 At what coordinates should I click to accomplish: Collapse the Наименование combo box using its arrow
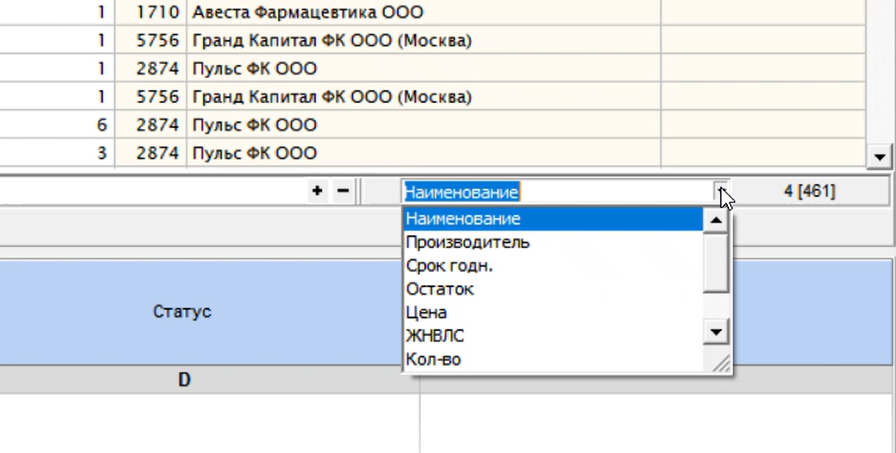point(720,191)
